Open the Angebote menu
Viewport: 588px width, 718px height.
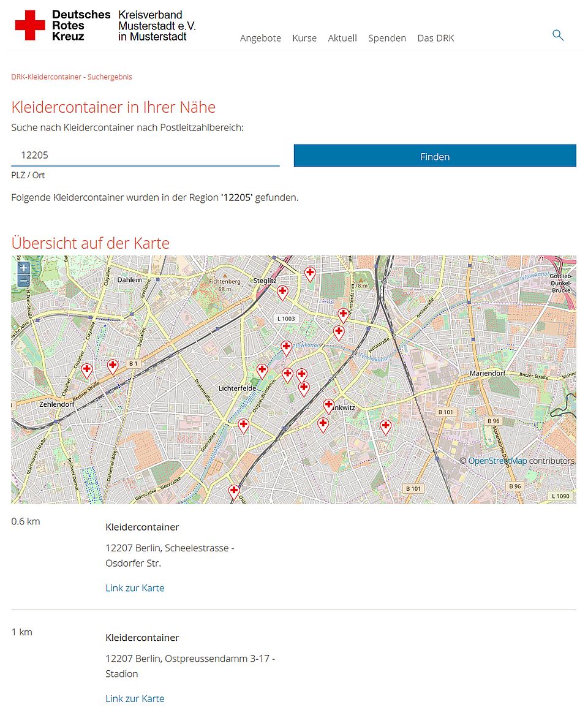point(260,38)
